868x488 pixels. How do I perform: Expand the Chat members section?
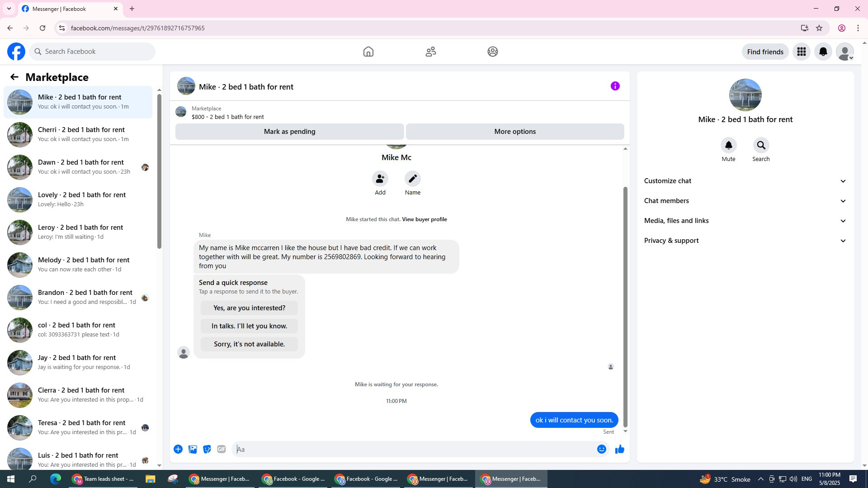click(745, 201)
